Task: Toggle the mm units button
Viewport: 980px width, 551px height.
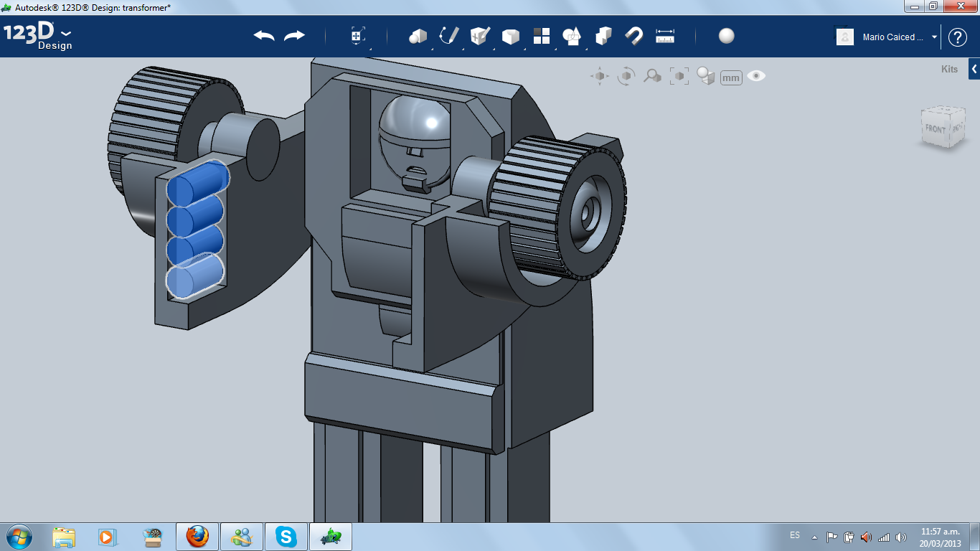Action: click(731, 77)
